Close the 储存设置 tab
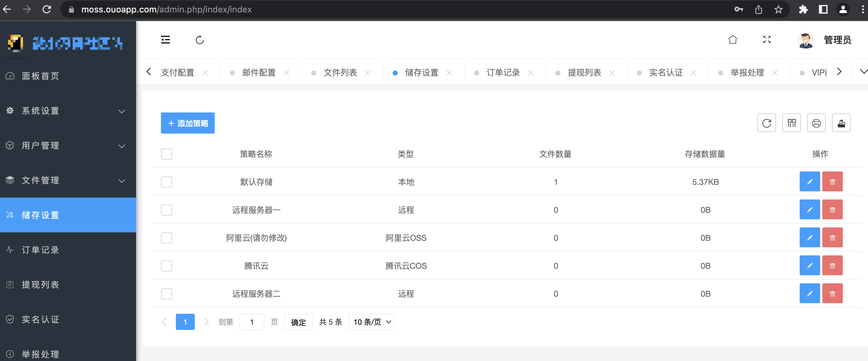868x361 pixels. click(449, 73)
